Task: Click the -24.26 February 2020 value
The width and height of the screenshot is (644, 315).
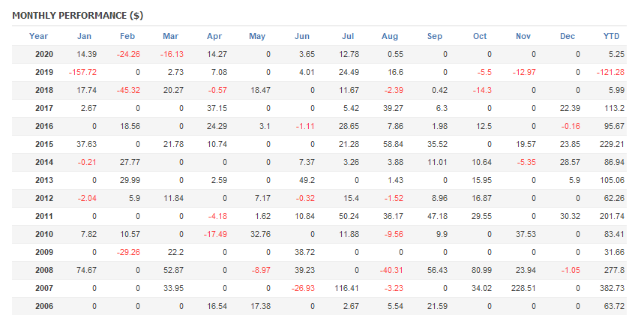Action: tap(127, 54)
